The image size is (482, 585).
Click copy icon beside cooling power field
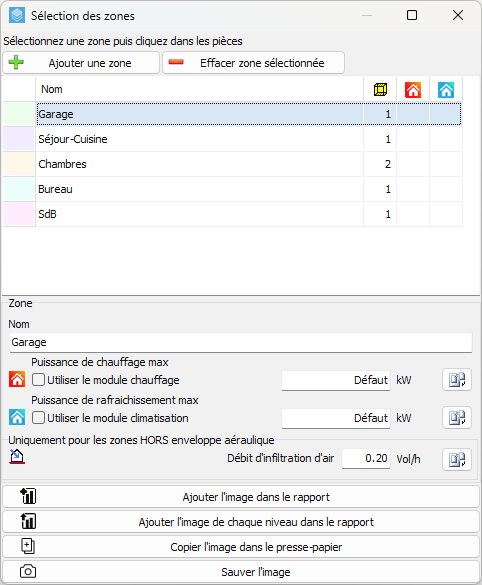(457, 417)
